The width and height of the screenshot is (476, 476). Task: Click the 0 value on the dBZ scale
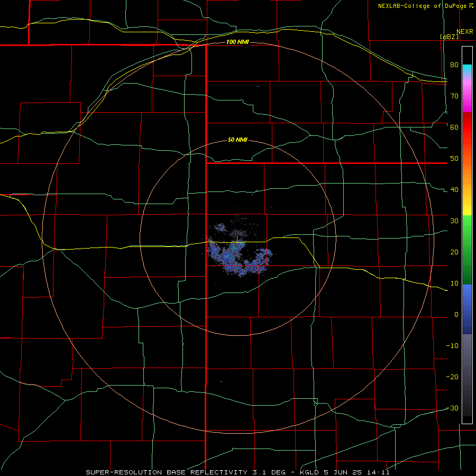[456, 315]
